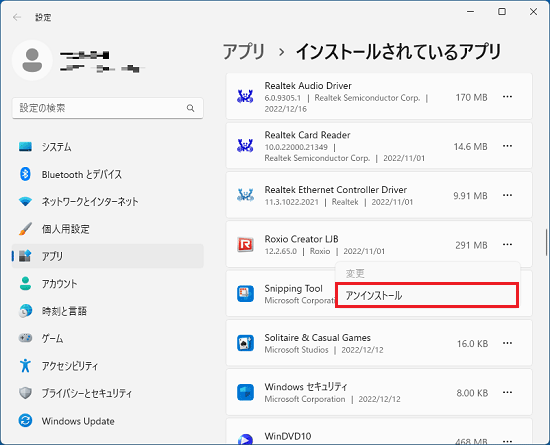Click the Solitaire & Casual Games icon
Image resolution: width=550 pixels, height=445 pixels.
click(245, 343)
